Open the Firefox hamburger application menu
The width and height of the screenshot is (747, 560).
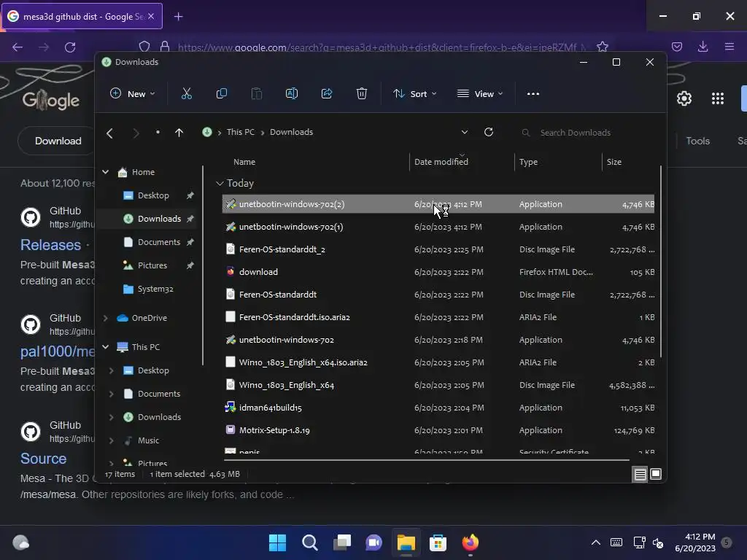[729, 47]
